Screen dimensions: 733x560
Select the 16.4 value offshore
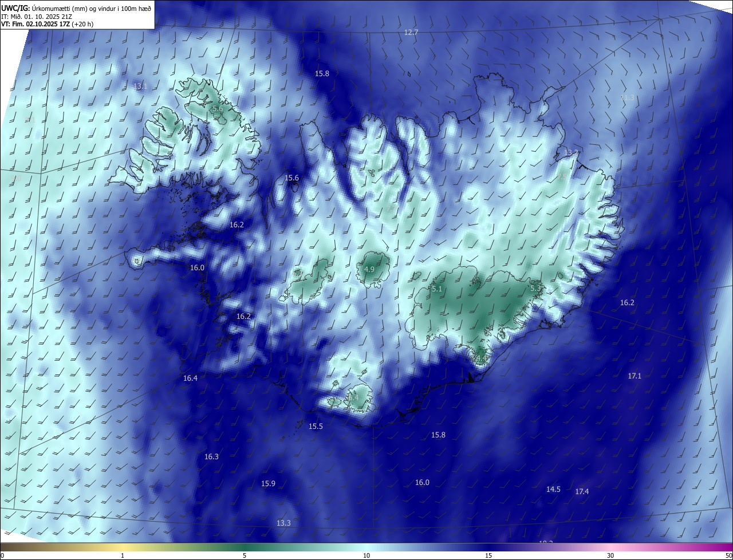click(x=190, y=378)
